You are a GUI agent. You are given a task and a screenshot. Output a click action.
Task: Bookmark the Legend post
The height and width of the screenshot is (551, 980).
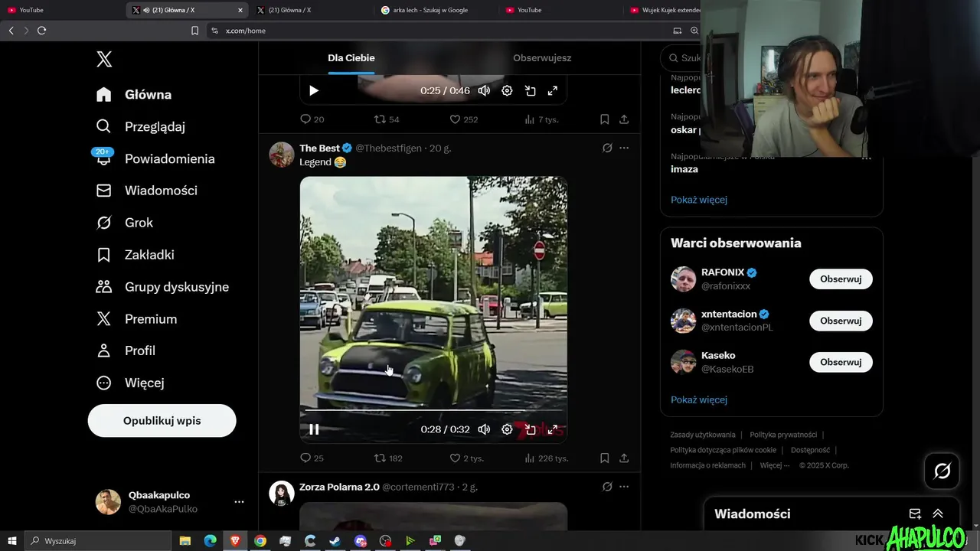[604, 458]
